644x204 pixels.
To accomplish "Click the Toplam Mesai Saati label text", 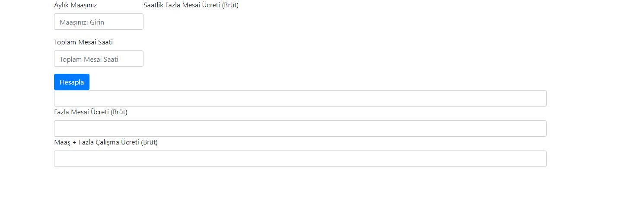I will (83, 42).
